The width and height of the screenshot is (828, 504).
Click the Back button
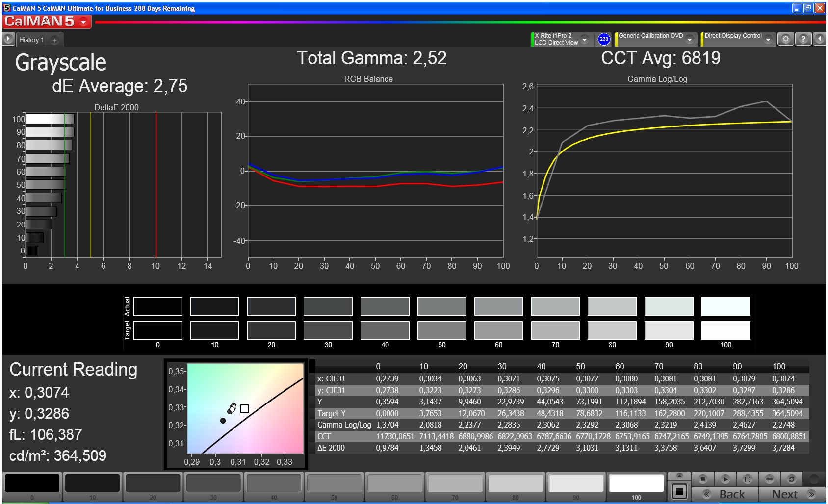tap(725, 494)
